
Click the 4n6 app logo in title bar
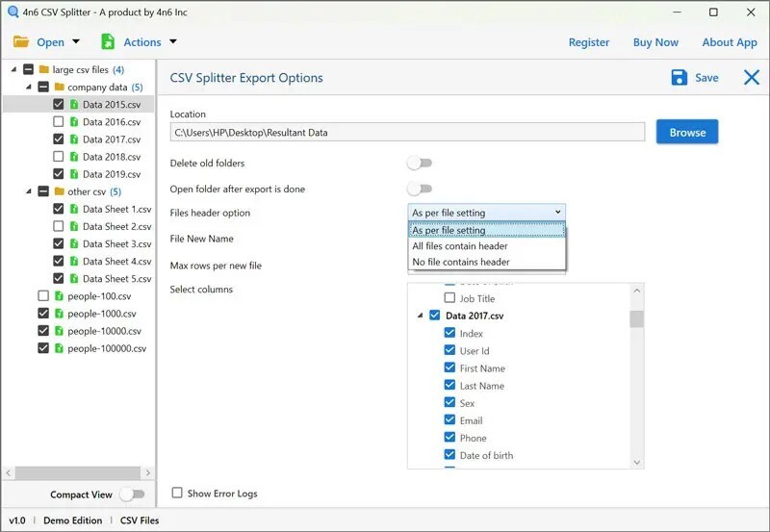[13, 12]
